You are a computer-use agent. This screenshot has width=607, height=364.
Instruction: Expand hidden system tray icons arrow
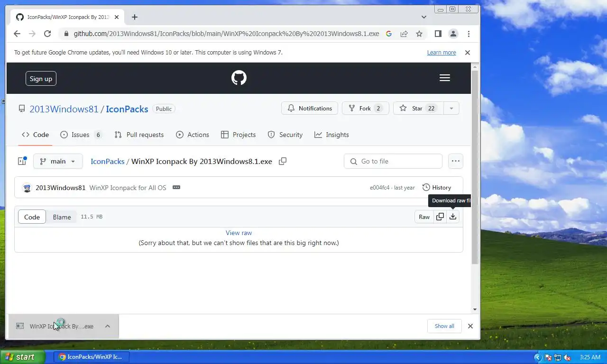point(537,357)
